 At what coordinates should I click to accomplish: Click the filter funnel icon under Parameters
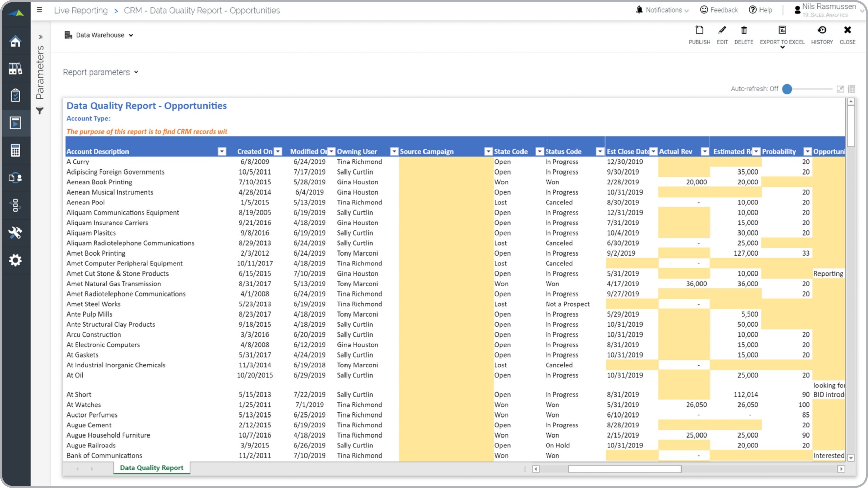[x=40, y=110]
